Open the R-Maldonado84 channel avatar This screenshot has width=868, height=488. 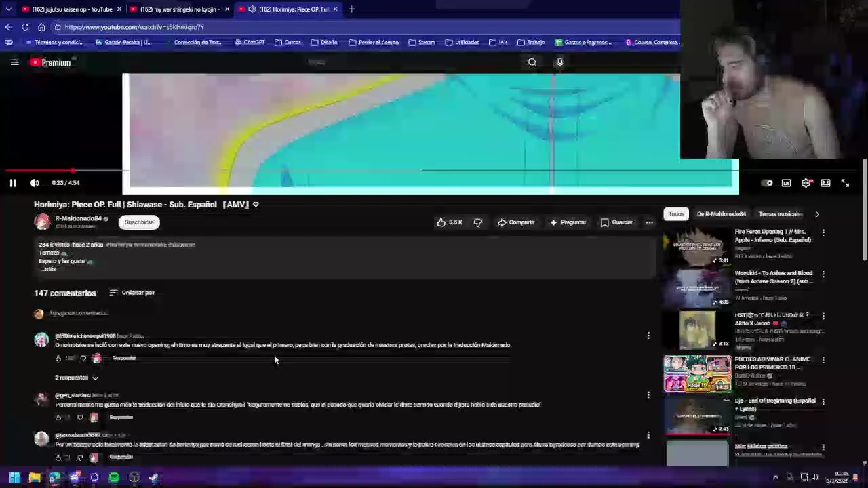42,222
